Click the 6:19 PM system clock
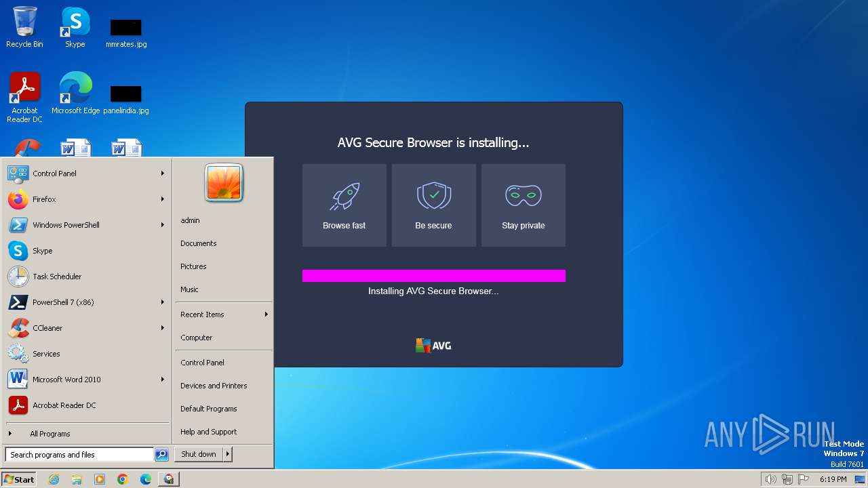 [833, 479]
